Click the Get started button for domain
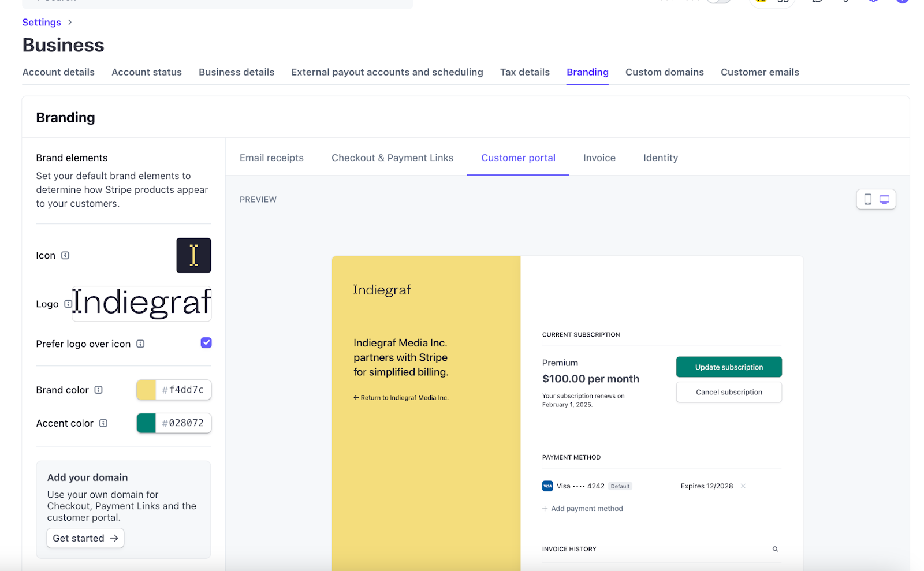Screen dimensions: 924x571 [x=85, y=538]
